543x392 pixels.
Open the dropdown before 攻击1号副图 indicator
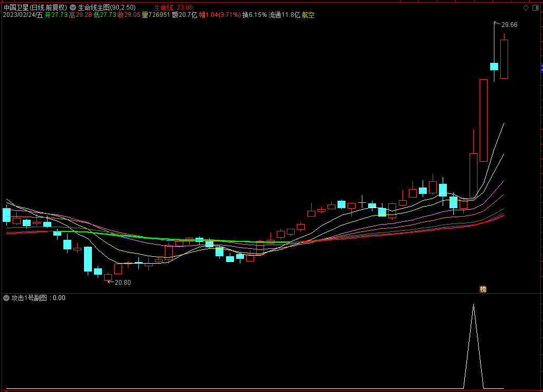point(6,298)
